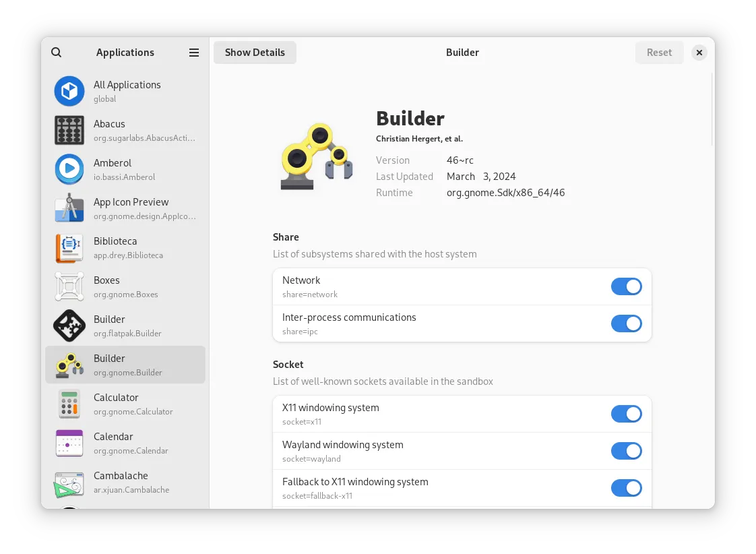Open the search icon in sidebar header

pos(57,52)
